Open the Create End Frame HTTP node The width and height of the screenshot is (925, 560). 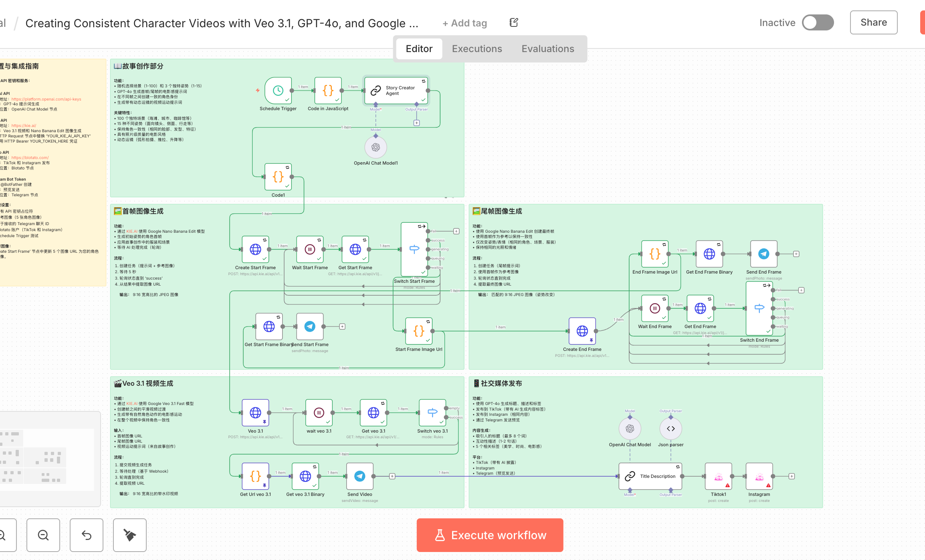tap(582, 331)
